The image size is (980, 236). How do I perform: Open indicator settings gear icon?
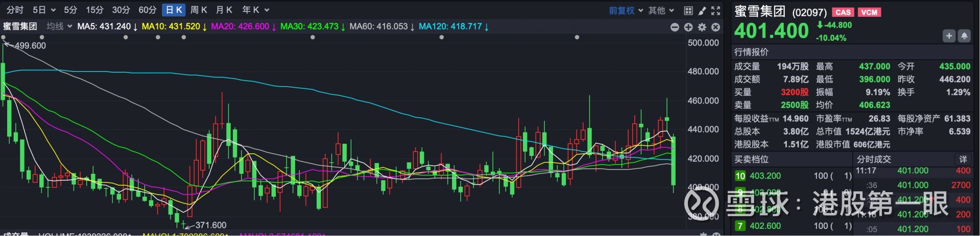click(x=702, y=27)
